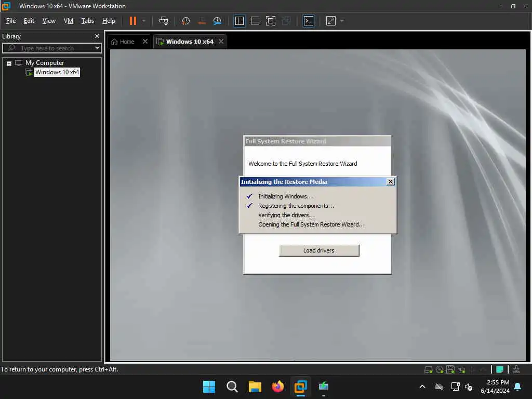The height and width of the screenshot is (399, 532).
Task: Click the Full System Restore Wizard title bar
Action: coord(317,141)
